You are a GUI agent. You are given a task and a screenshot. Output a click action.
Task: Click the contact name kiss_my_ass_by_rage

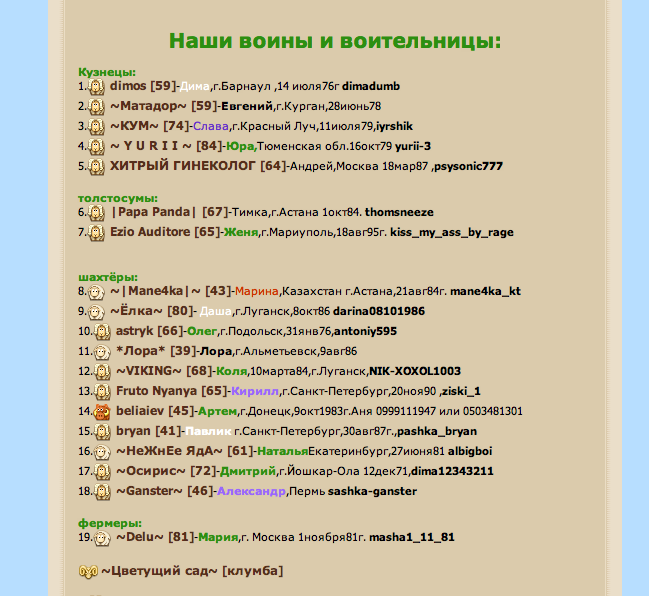452,232
